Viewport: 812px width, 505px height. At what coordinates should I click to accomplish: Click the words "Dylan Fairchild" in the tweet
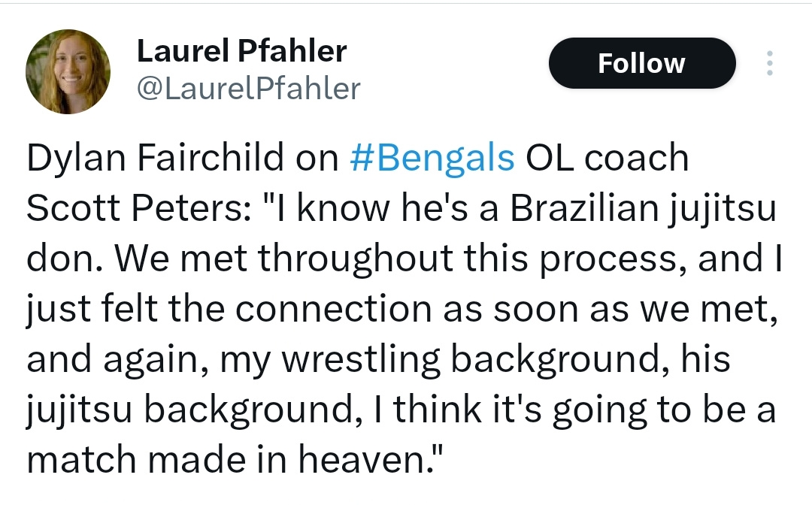(x=156, y=158)
